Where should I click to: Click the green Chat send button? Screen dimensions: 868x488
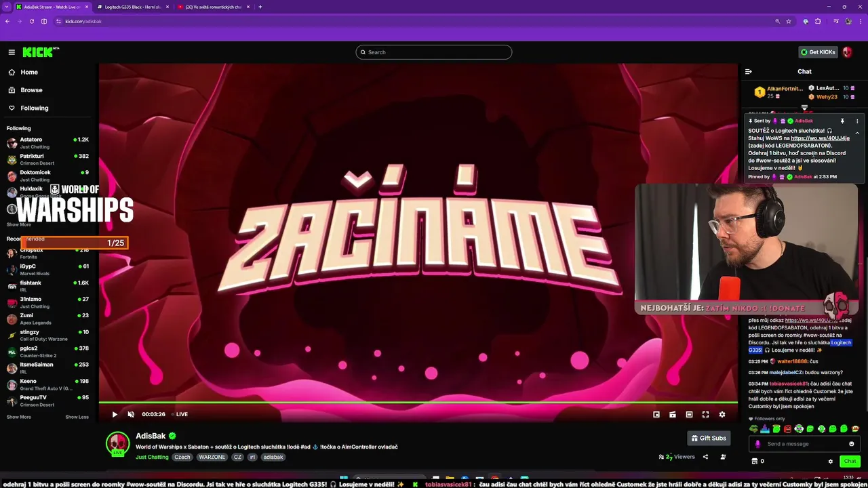(850, 462)
